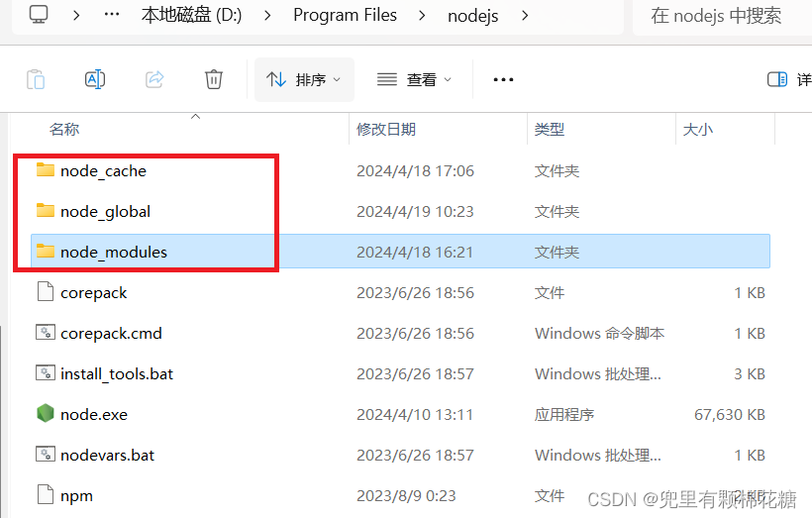Image resolution: width=812 pixels, height=518 pixels.
Task: Click the Paste clipboard toolbar icon
Action: (x=36, y=79)
